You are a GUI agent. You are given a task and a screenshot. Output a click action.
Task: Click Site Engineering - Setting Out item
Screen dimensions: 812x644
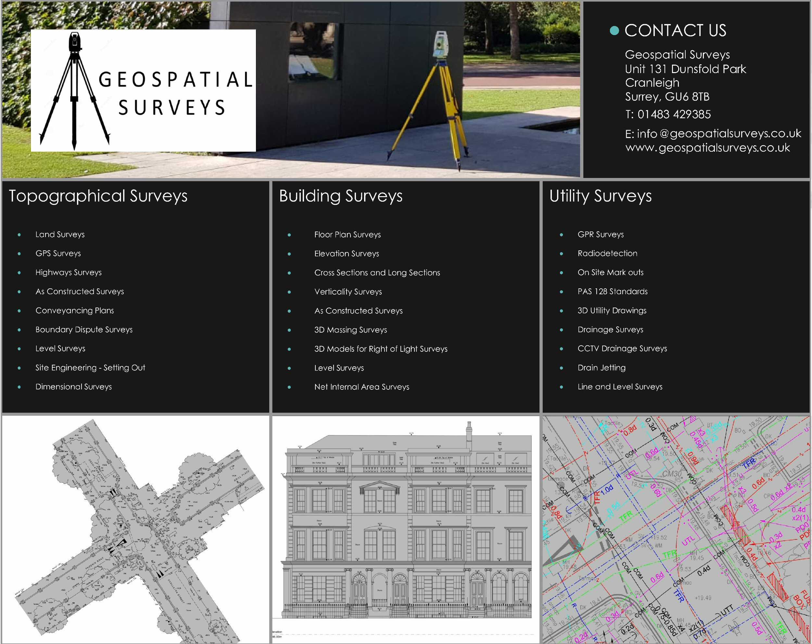click(x=90, y=368)
